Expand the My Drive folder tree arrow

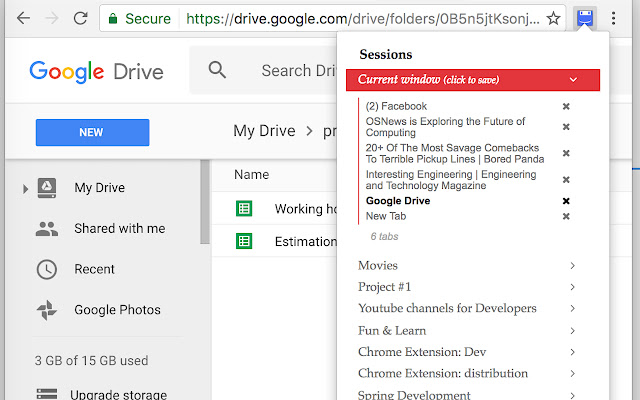point(25,188)
